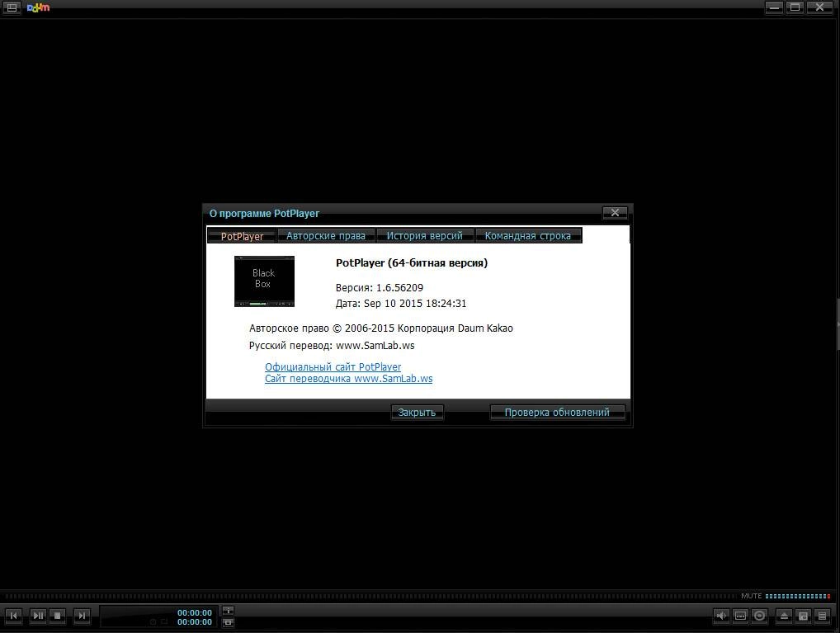Open the Официальный сайт PotPlayer link
The height and width of the screenshot is (633, 840).
click(333, 366)
